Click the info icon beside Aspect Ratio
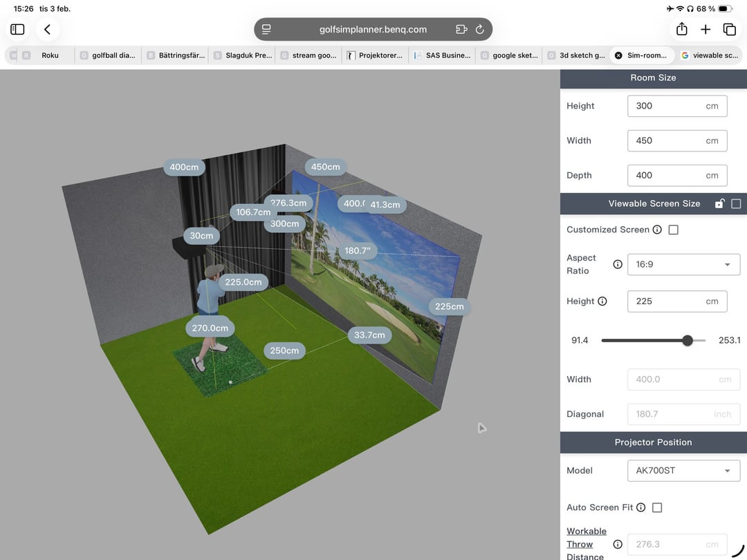The width and height of the screenshot is (747, 560). tap(618, 264)
